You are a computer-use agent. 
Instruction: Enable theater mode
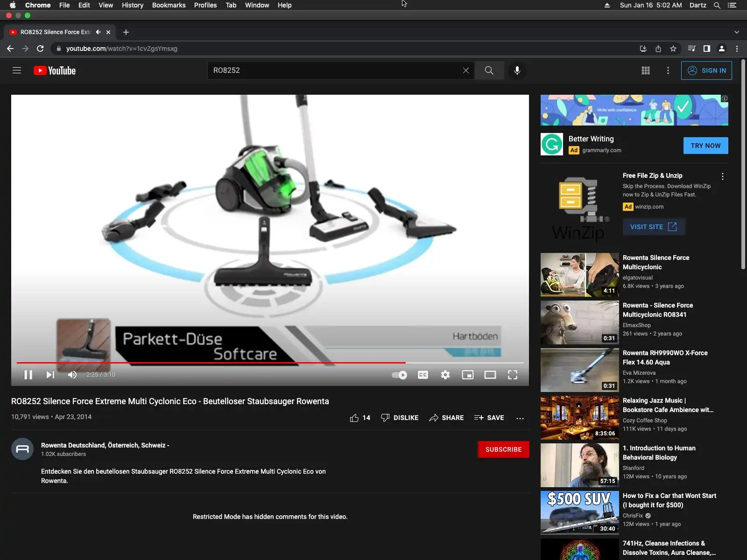click(x=490, y=375)
